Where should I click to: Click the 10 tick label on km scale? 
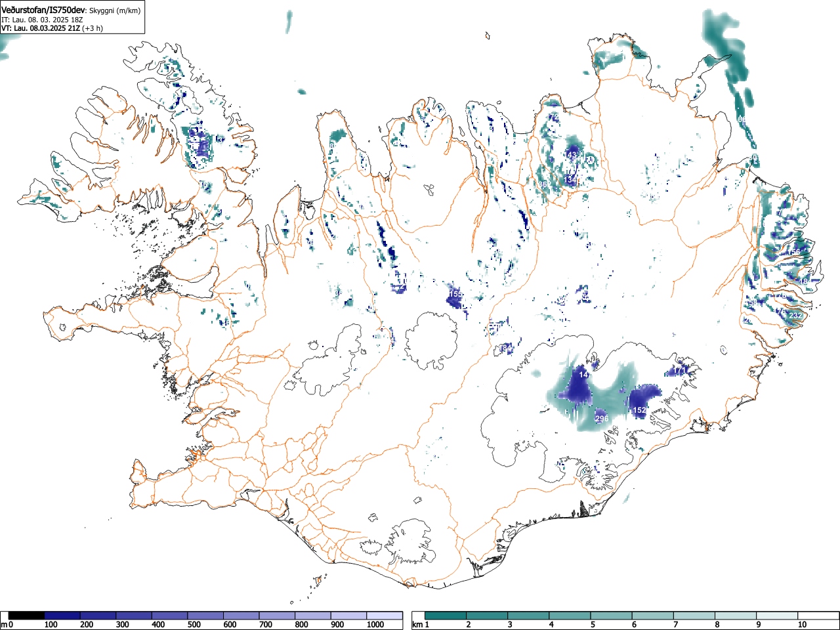pyautogui.click(x=802, y=625)
